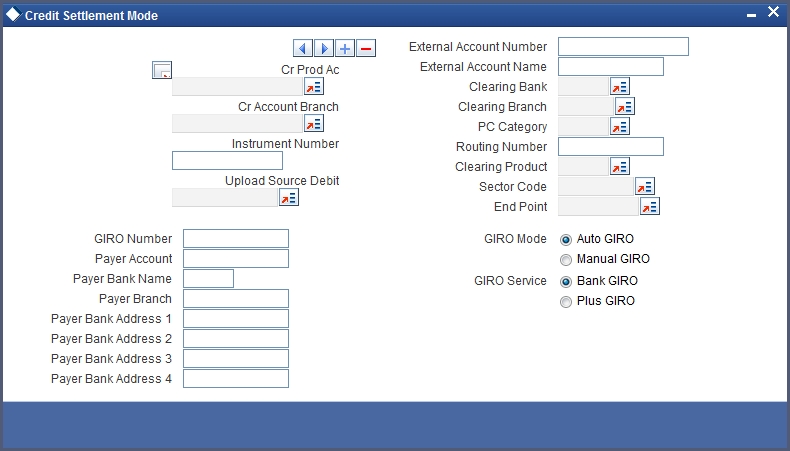
Task: Focus the Payer Bank Name field
Action: (209, 279)
